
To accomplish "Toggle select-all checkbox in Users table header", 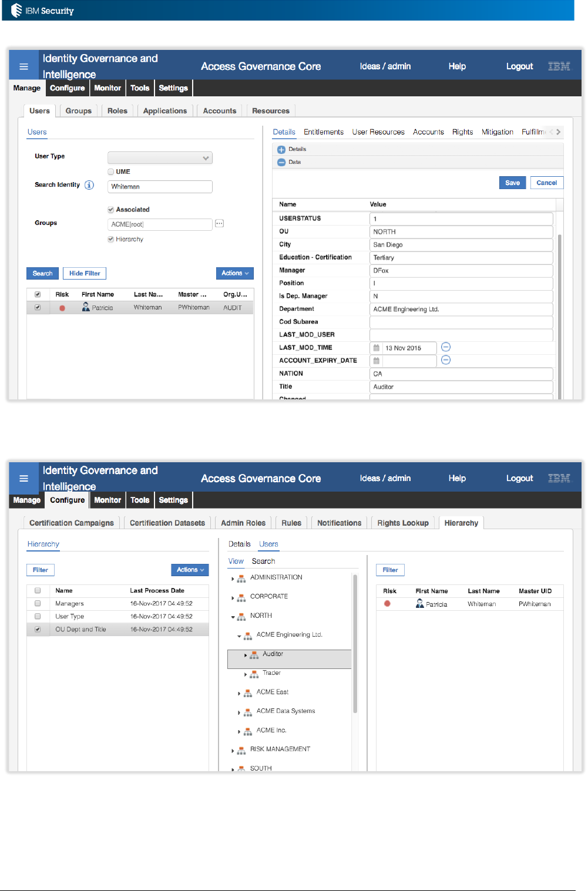I will pyautogui.click(x=38, y=294).
